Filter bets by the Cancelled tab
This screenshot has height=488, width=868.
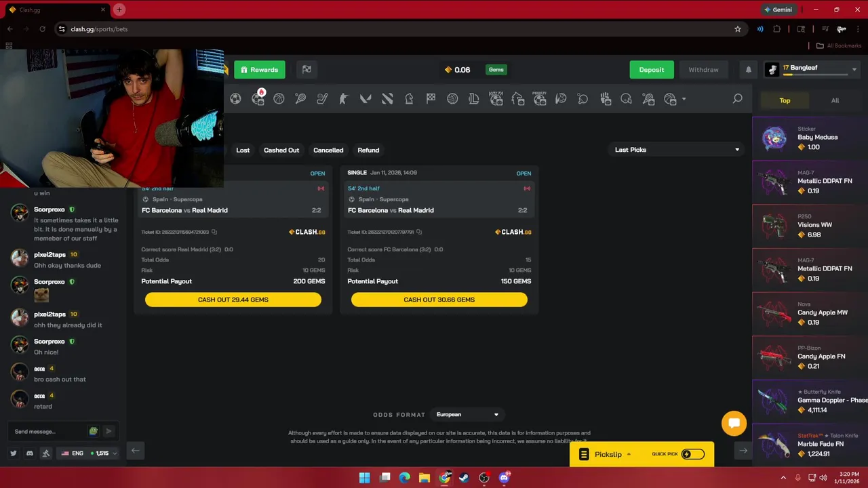click(328, 150)
